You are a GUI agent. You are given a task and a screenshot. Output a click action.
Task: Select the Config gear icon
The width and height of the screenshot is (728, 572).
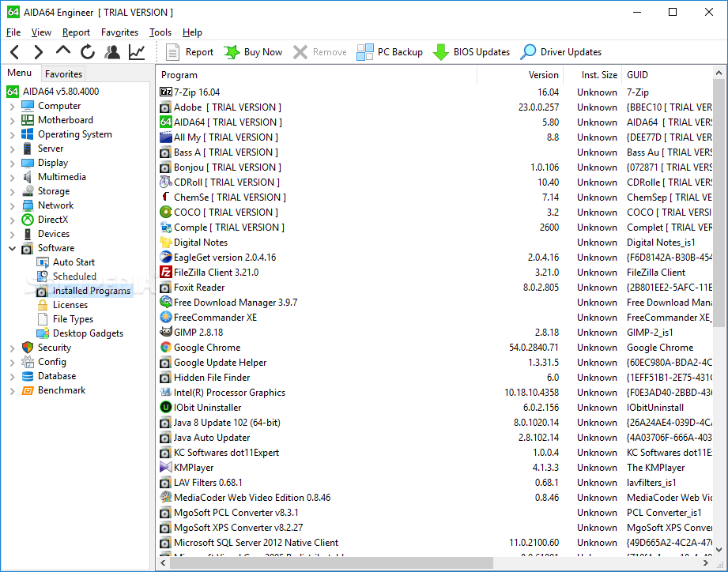point(28,362)
